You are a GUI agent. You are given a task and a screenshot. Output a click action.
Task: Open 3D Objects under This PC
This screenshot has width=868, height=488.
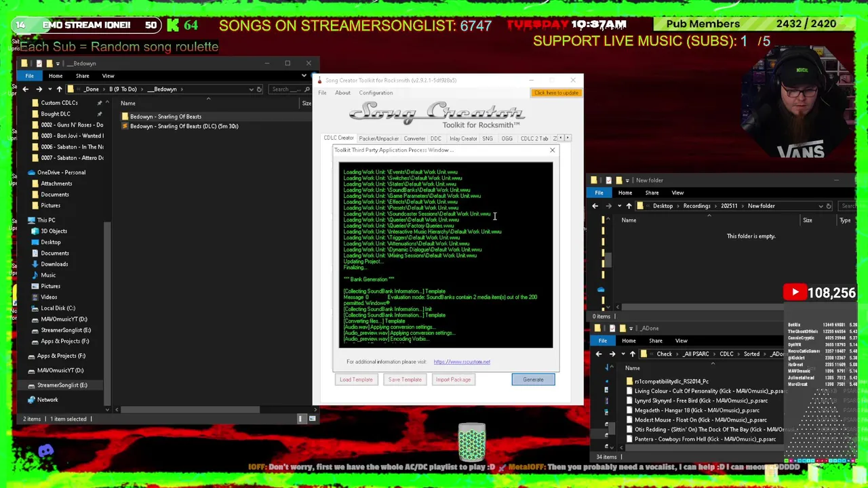click(54, 231)
